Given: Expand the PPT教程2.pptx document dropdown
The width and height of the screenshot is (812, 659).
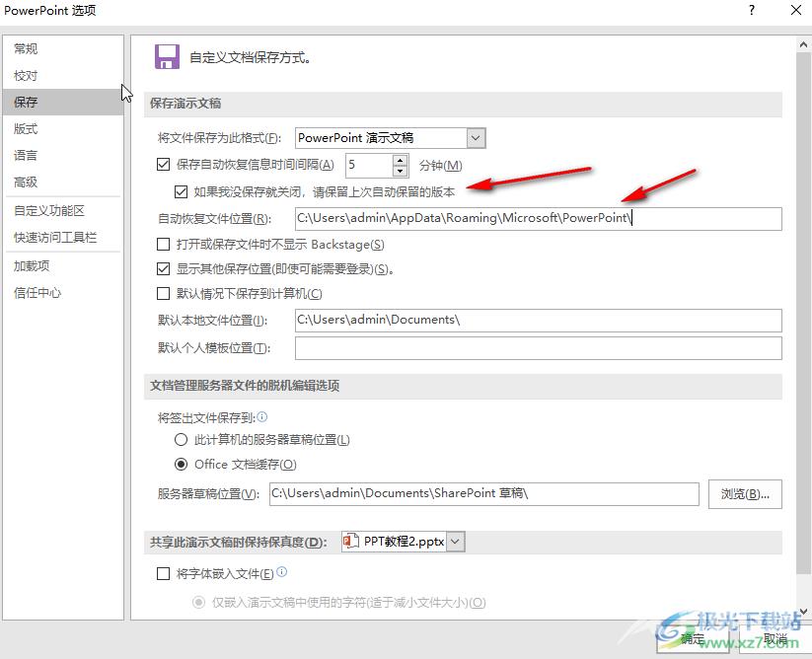Looking at the screenshot, I should point(455,542).
